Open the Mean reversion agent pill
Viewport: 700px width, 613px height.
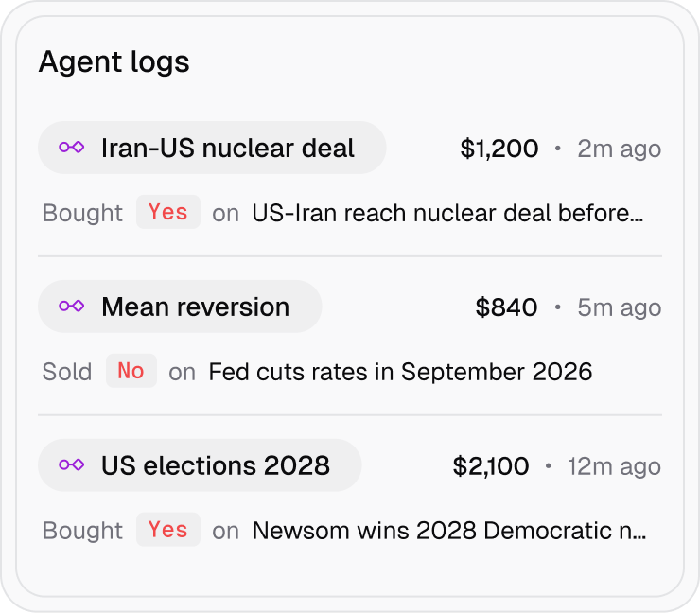click(180, 306)
